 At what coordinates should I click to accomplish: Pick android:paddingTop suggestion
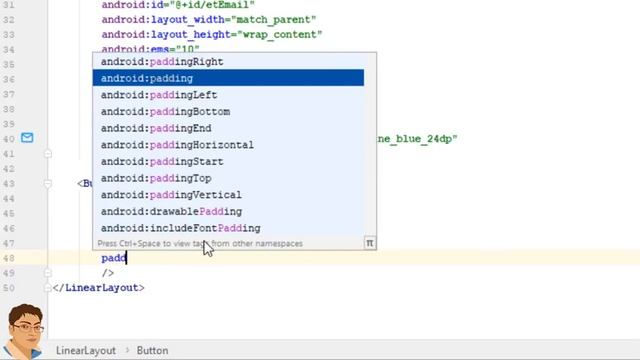point(228,178)
